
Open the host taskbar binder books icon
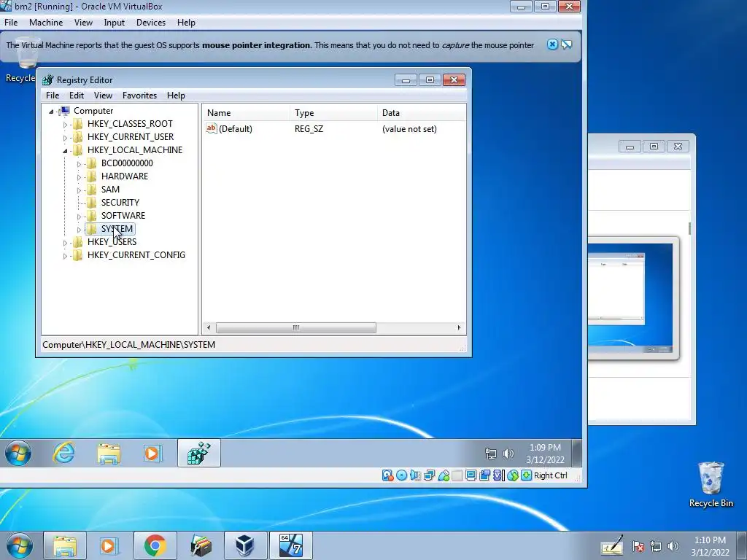coord(201,545)
